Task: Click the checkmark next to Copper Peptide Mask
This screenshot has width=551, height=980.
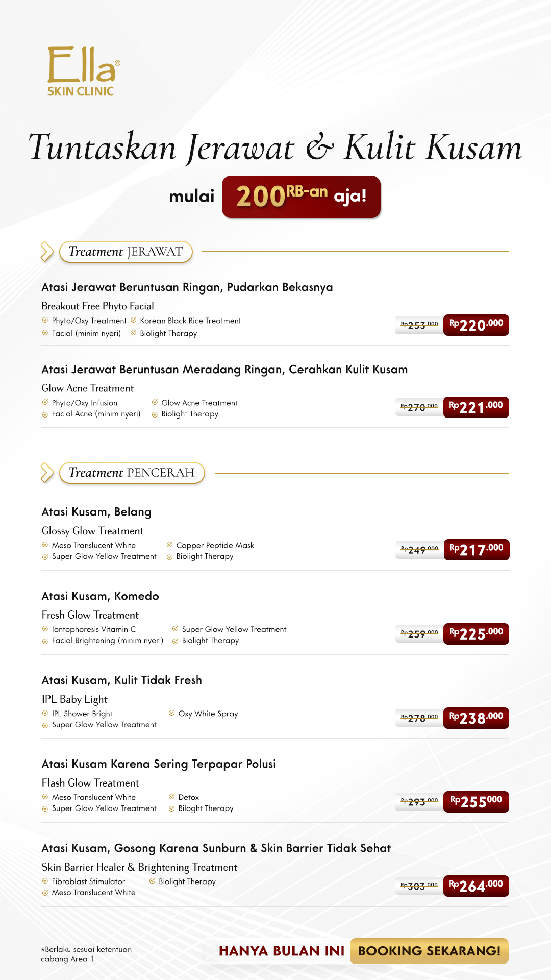Action: click(169, 545)
